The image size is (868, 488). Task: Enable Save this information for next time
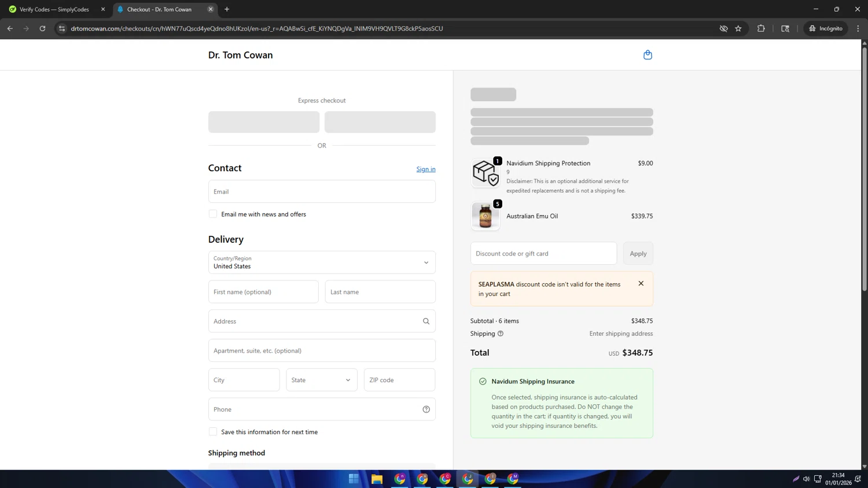tap(213, 432)
